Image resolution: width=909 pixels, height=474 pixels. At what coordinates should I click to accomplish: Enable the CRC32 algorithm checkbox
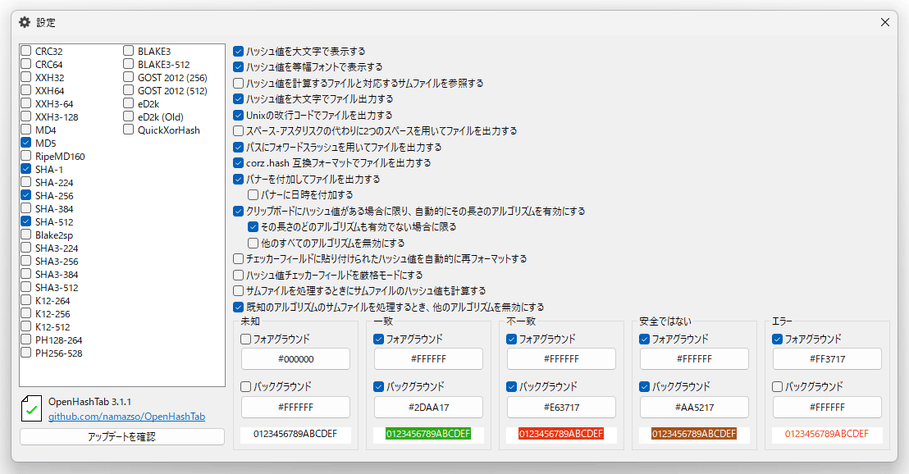(x=26, y=50)
